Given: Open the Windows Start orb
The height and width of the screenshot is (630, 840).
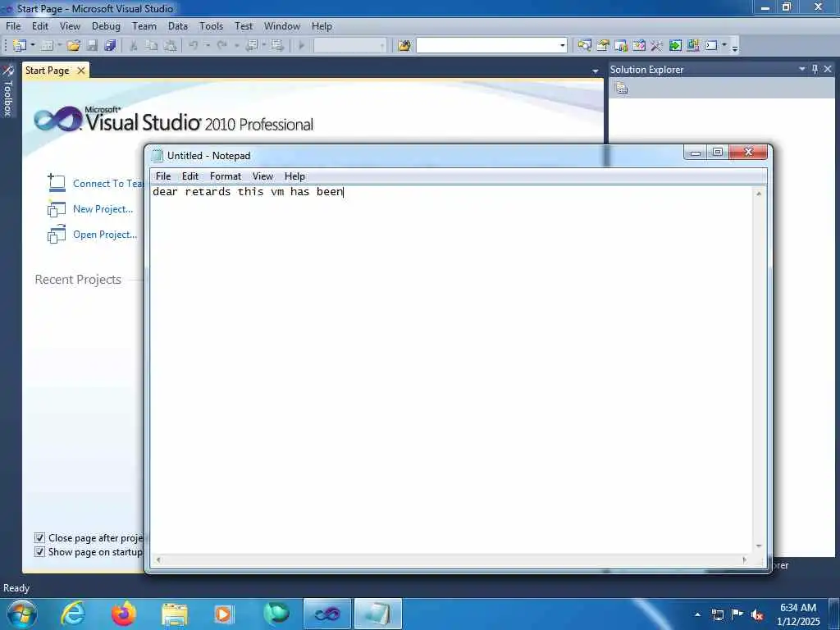Looking at the screenshot, I should (21, 614).
